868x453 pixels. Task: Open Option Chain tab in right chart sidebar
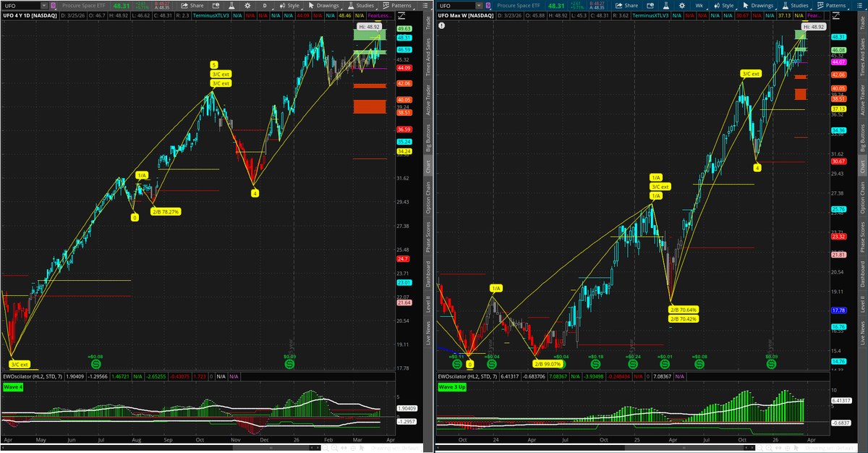tap(862, 198)
